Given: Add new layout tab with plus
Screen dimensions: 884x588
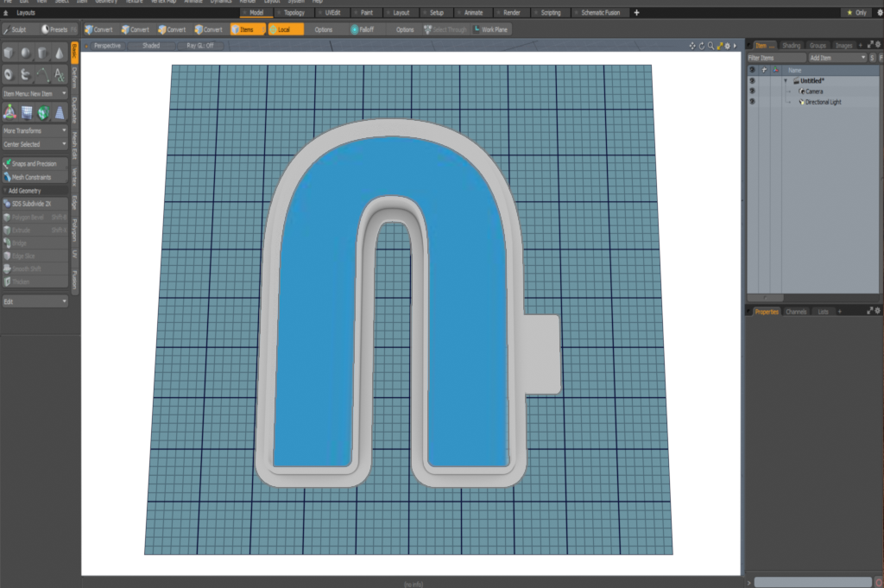Looking at the screenshot, I should pyautogui.click(x=636, y=12).
